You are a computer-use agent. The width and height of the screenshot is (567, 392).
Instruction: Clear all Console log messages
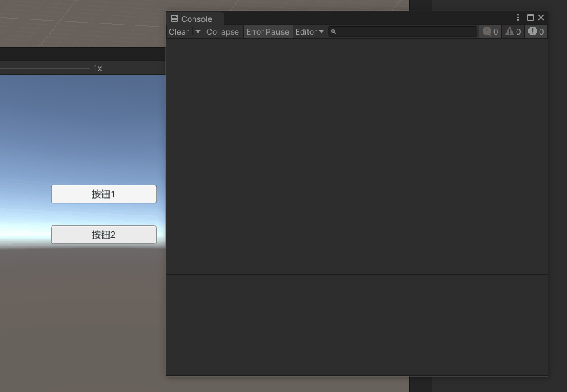point(178,31)
